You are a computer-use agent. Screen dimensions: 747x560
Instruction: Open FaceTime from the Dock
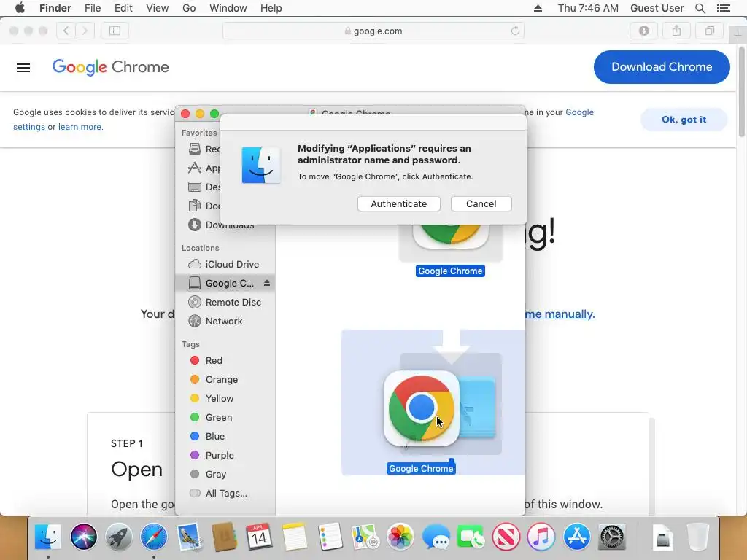click(471, 537)
